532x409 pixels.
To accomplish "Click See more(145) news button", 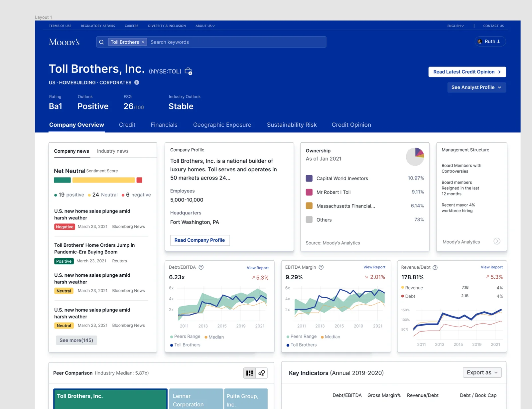I will [x=76, y=340].
